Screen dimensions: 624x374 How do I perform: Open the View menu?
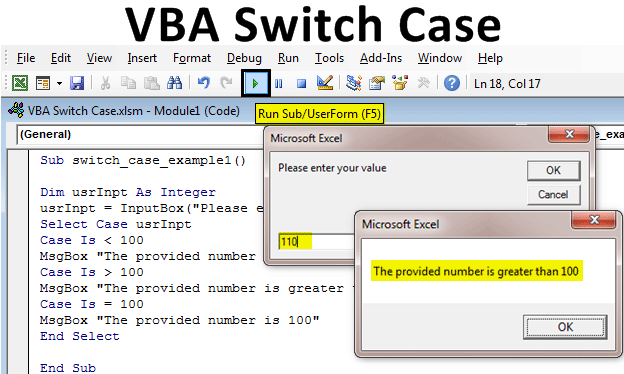pos(99,58)
